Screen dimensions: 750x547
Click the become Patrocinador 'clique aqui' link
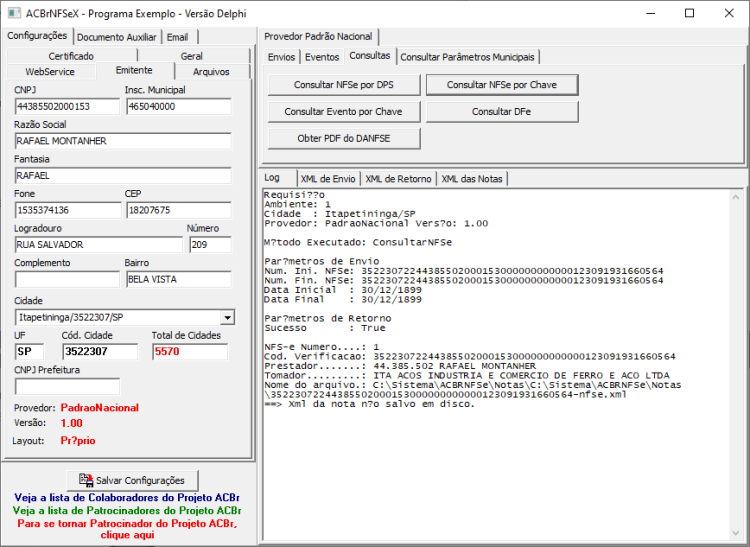127,529
